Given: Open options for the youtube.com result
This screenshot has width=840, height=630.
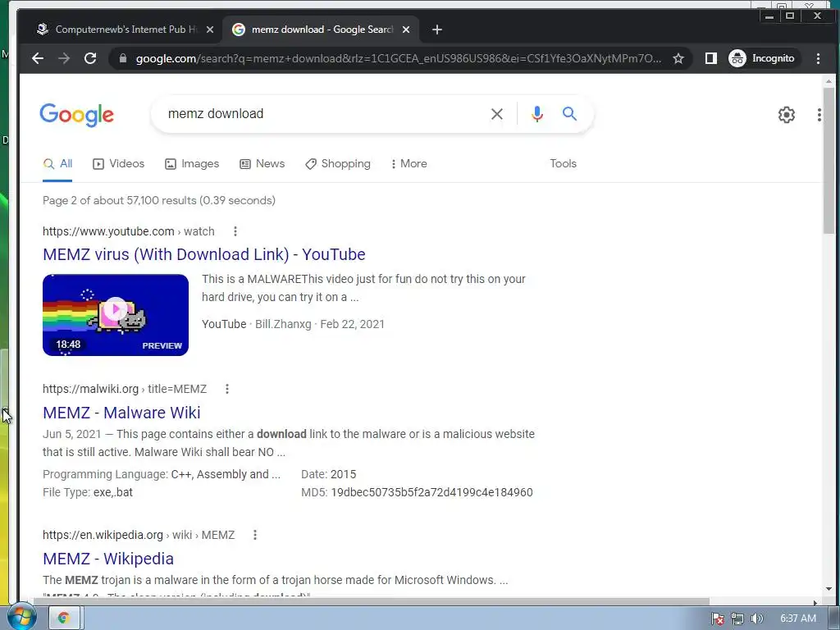Looking at the screenshot, I should click(235, 231).
